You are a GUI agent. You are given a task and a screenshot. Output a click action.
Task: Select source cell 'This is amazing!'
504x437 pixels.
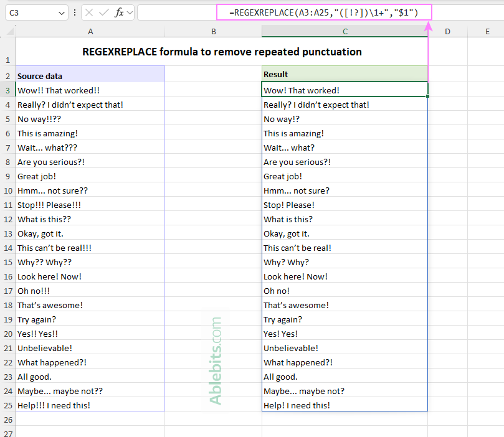90,134
